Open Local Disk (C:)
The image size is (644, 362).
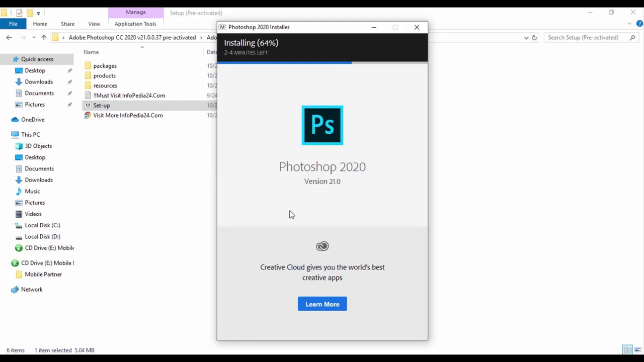(42, 225)
